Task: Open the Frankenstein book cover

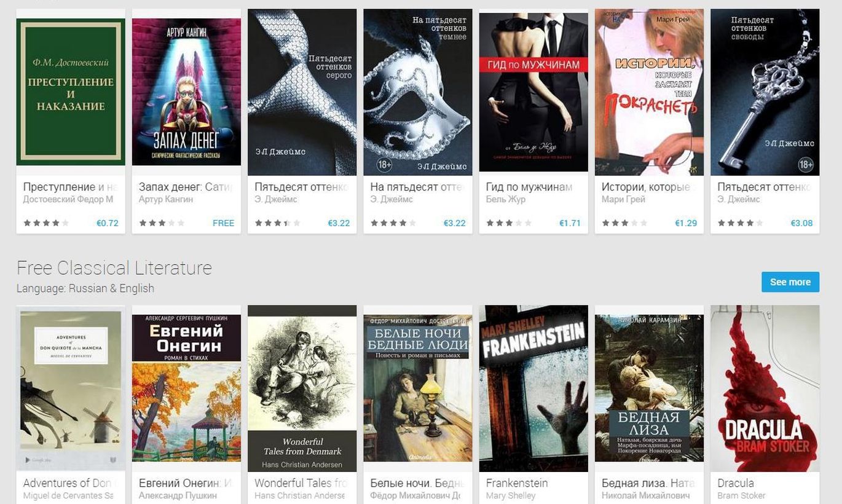Action: [x=533, y=388]
